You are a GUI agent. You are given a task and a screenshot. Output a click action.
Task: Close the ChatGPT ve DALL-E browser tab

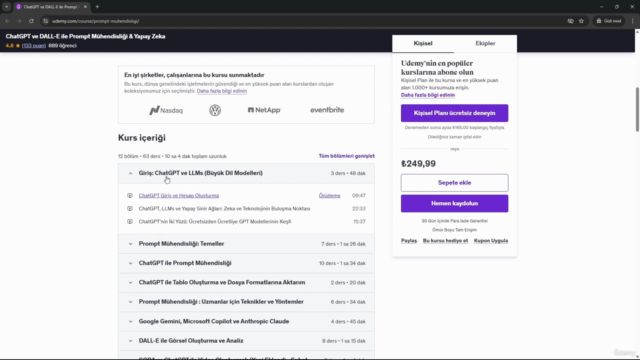click(85, 7)
